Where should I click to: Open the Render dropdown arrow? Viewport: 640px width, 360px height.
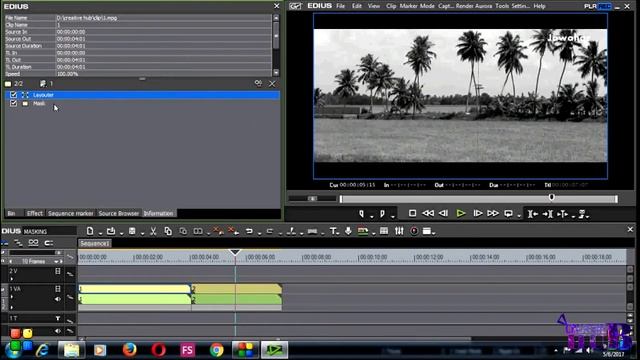click(x=373, y=233)
